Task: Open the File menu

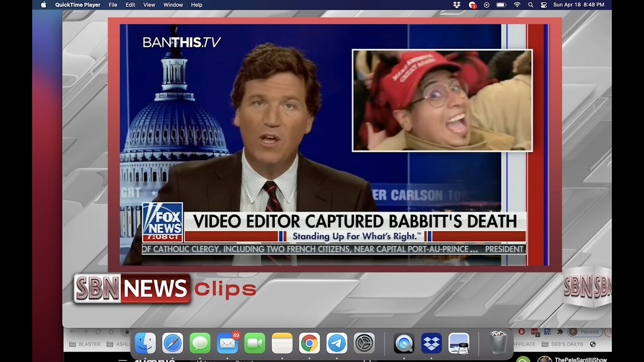Action: click(113, 5)
